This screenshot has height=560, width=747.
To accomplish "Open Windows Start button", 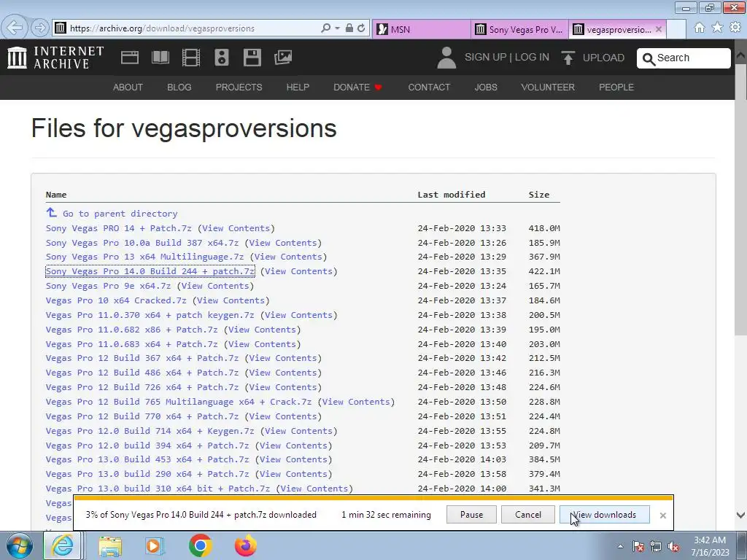I will [x=19, y=545].
